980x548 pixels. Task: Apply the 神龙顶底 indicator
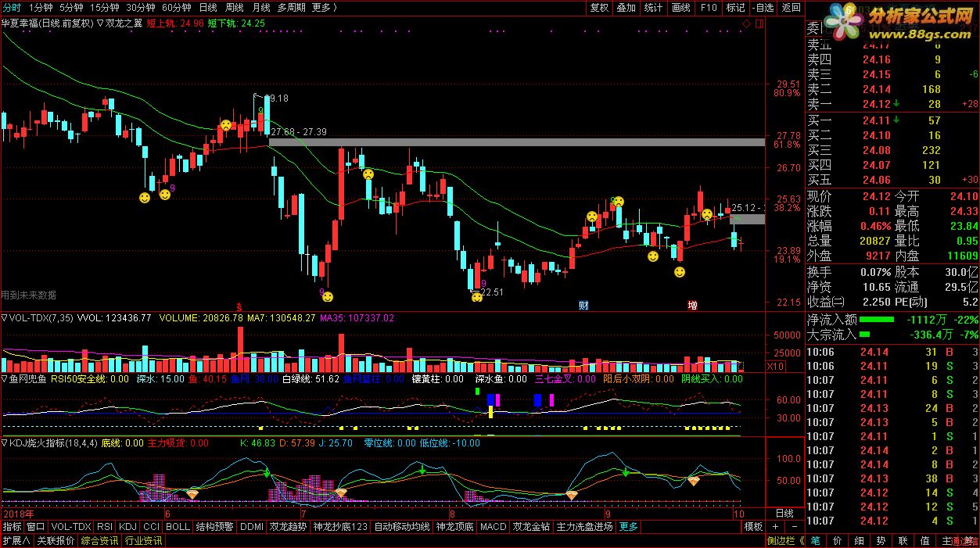455,527
